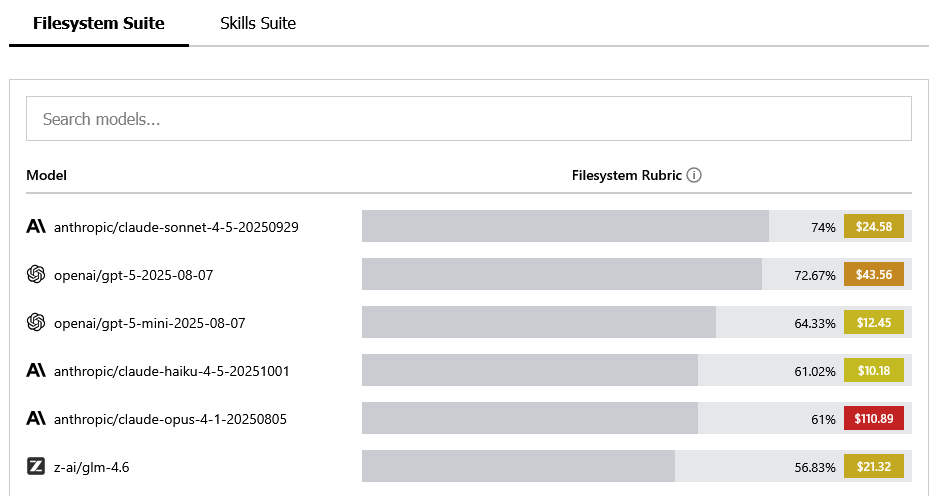This screenshot has height=496, width=942.
Task: Click Anthropic logo beside claude-opus-4-1-20250805
Action: pos(36,419)
